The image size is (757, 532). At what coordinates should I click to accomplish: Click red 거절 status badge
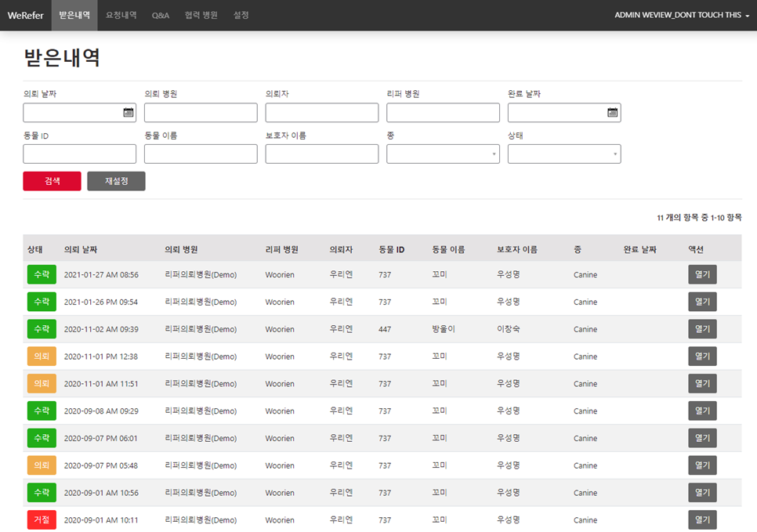pyautogui.click(x=42, y=520)
